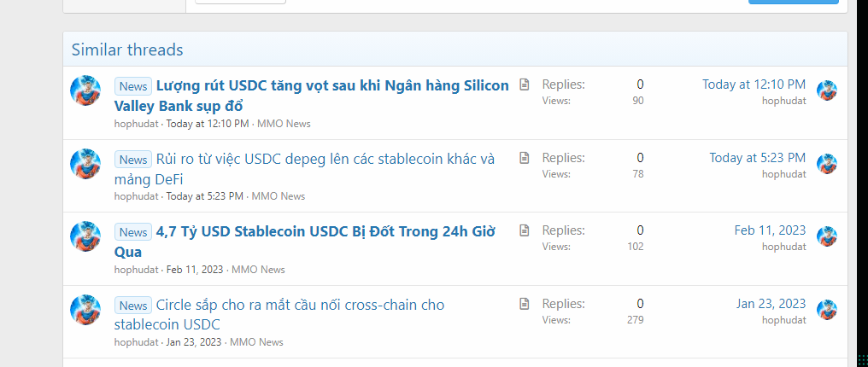Screen dimensions: 868x367
Task: Click the Similar threads section header
Action: 127,50
